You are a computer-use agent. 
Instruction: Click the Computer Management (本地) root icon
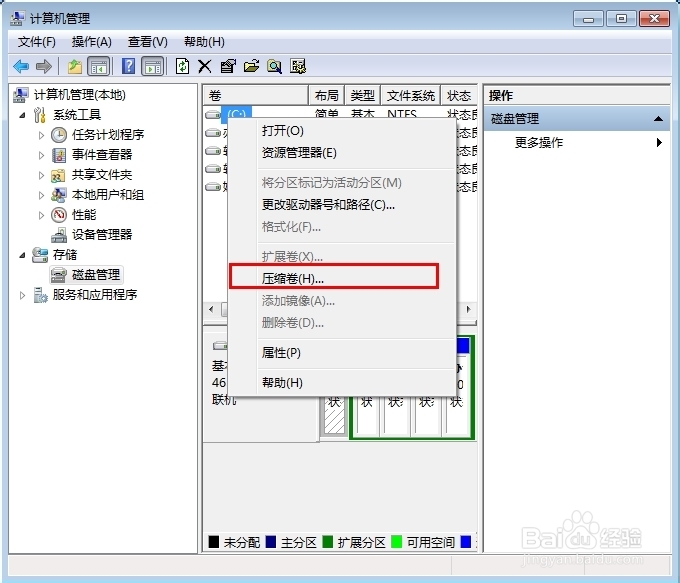point(20,95)
